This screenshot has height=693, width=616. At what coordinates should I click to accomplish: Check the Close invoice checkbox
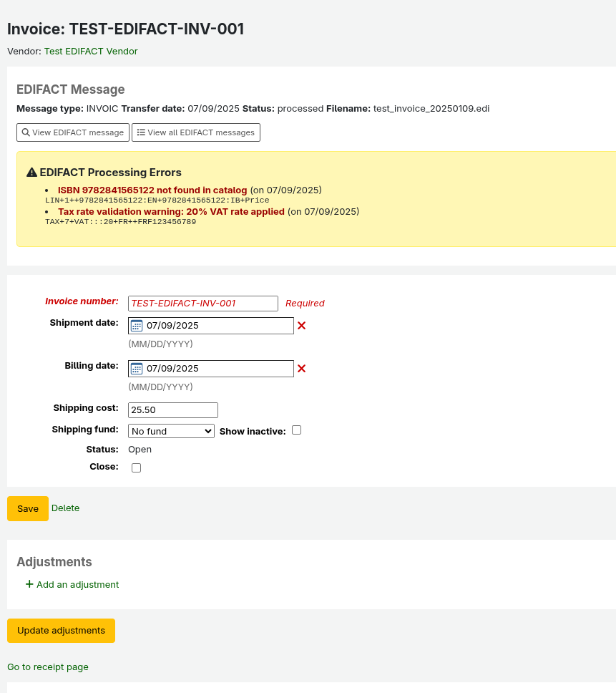(137, 467)
